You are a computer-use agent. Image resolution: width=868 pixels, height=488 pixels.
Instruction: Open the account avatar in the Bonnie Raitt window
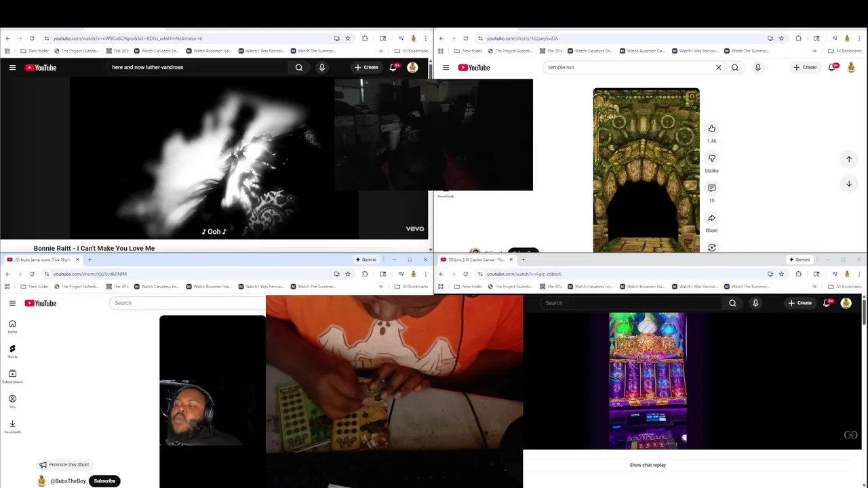[412, 67]
